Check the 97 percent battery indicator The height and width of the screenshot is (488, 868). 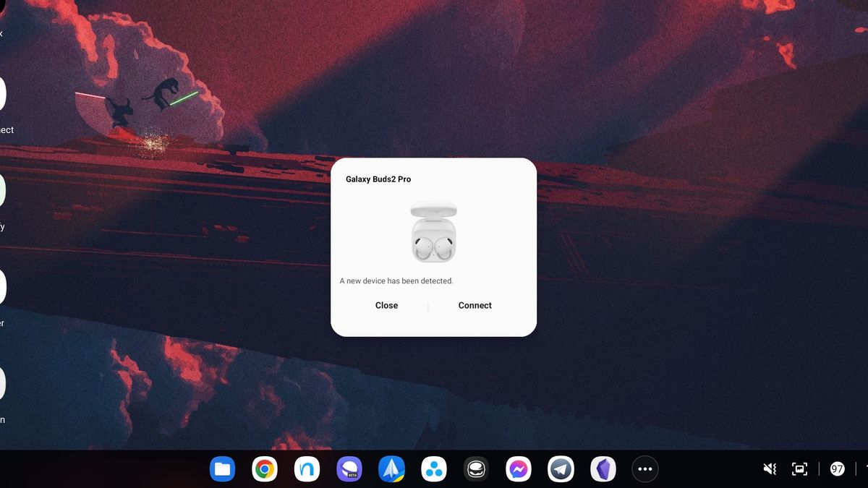[x=837, y=468]
